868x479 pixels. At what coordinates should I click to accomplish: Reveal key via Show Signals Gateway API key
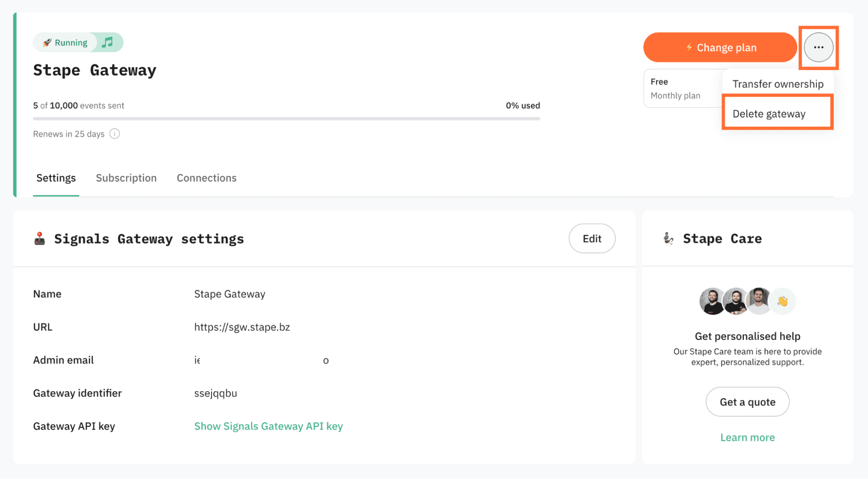[268, 426]
